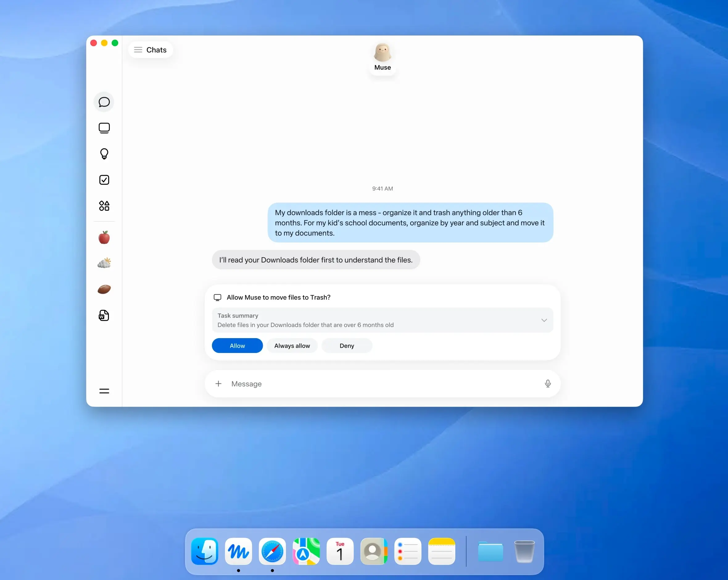Open the lightbulb ideas sidebar icon
The width and height of the screenshot is (728, 580).
[104, 154]
